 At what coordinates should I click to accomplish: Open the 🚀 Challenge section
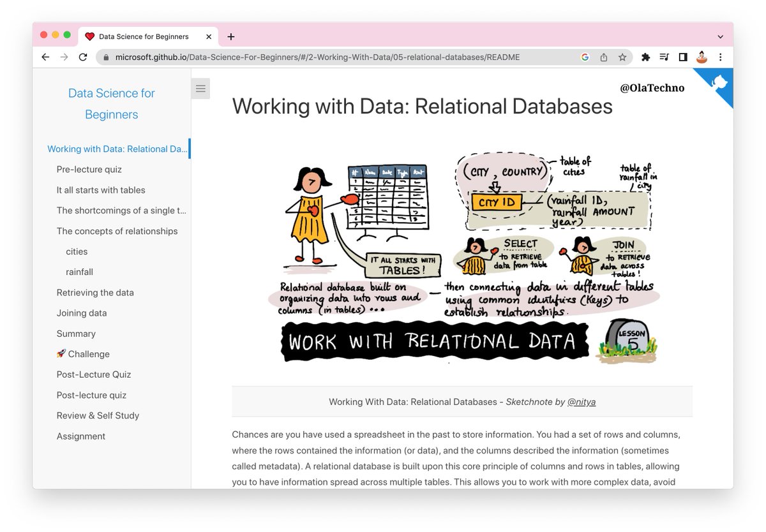pos(83,354)
